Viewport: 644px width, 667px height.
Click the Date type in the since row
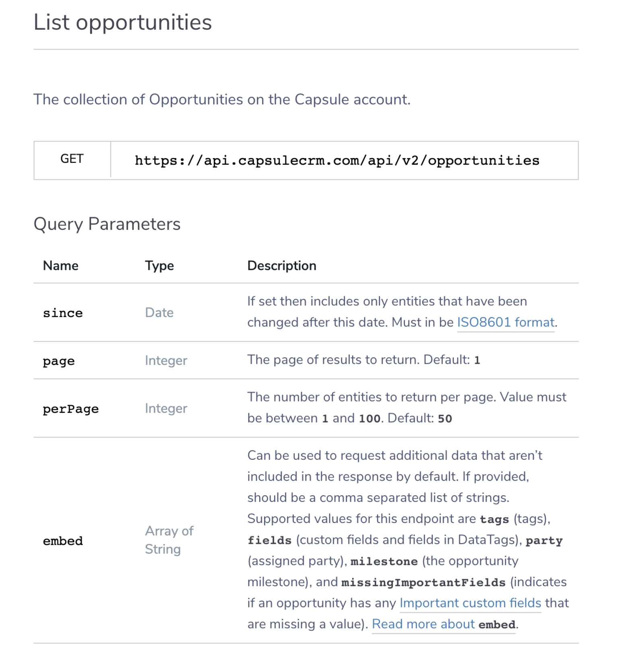(x=159, y=313)
